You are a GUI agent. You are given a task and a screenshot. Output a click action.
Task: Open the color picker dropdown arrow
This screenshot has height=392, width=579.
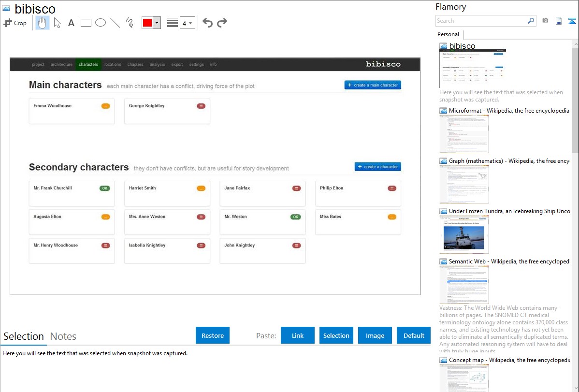[157, 23]
